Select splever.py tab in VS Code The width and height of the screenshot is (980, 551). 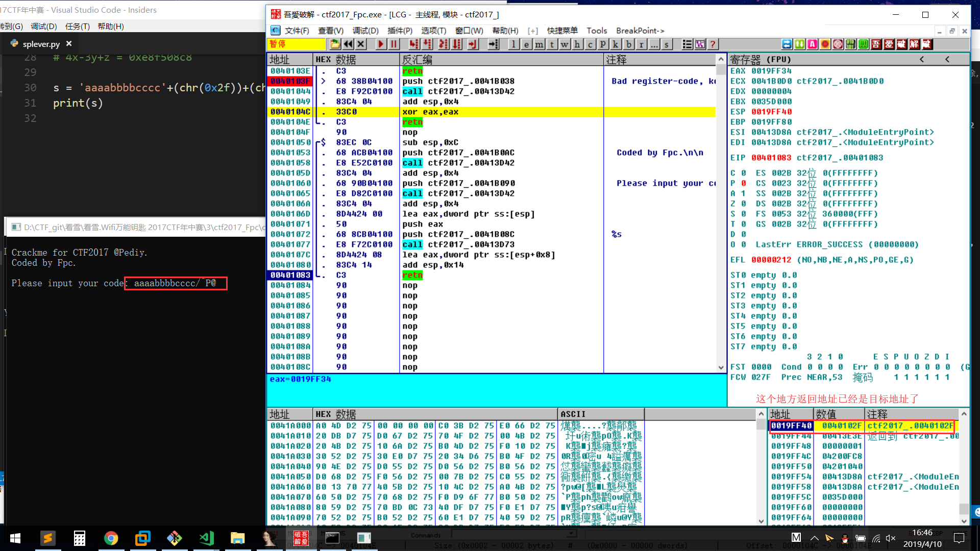[x=41, y=44]
